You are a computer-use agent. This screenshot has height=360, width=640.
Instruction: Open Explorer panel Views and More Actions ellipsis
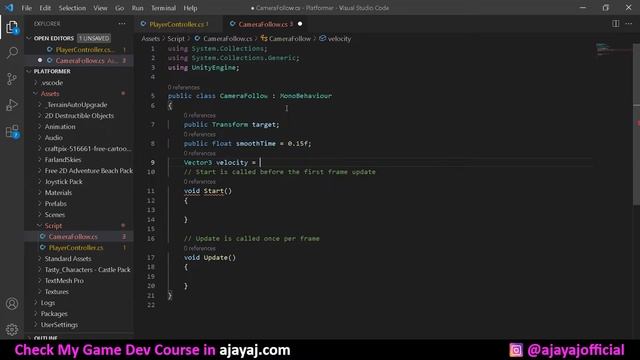[122, 24]
